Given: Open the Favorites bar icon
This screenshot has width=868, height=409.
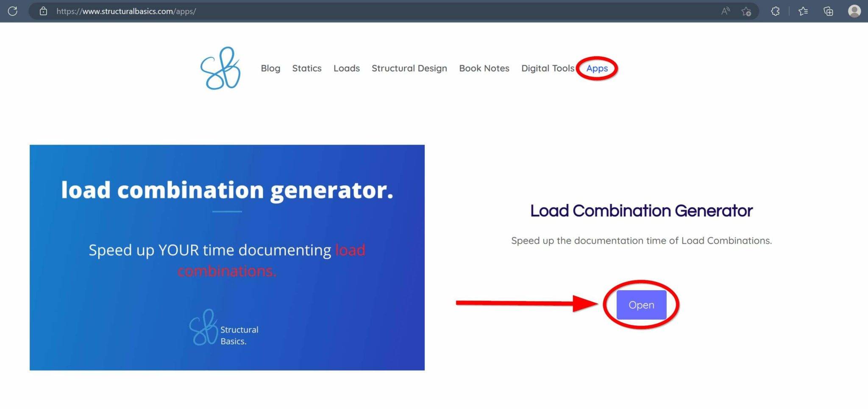Looking at the screenshot, I should click(803, 11).
